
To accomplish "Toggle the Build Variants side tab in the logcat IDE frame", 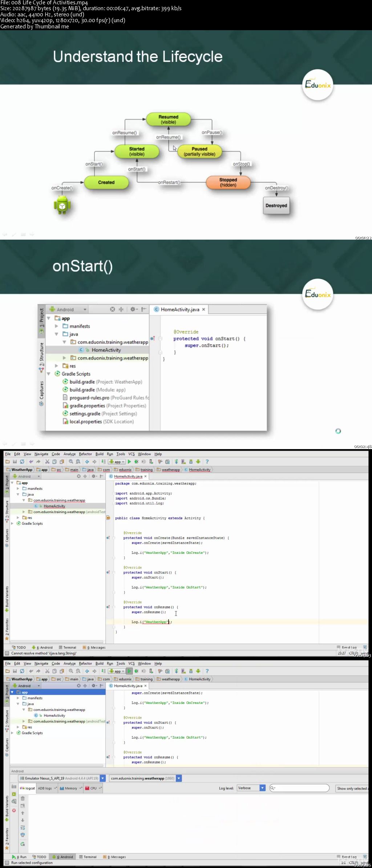I will [7, 808].
